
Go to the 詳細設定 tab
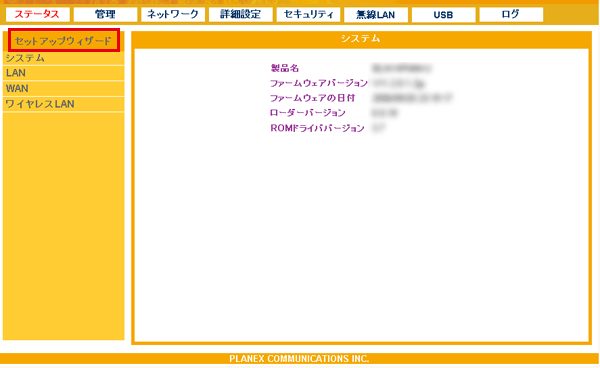tap(240, 15)
